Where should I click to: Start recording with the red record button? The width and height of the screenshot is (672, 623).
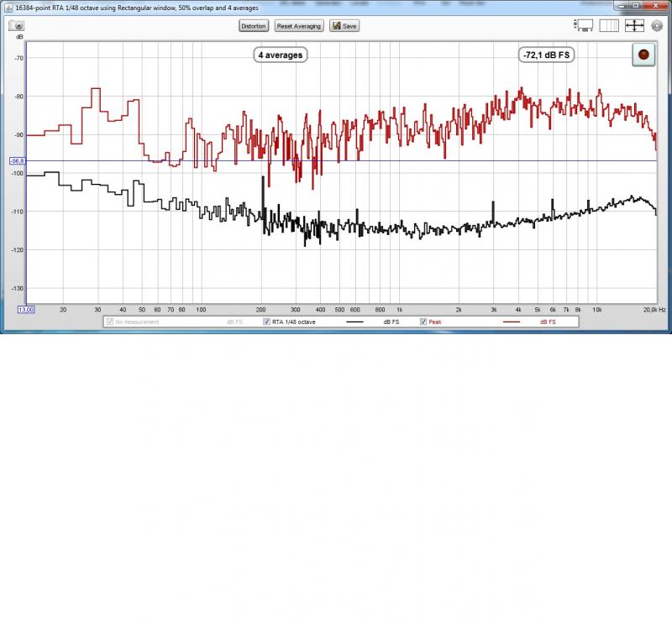click(x=643, y=55)
